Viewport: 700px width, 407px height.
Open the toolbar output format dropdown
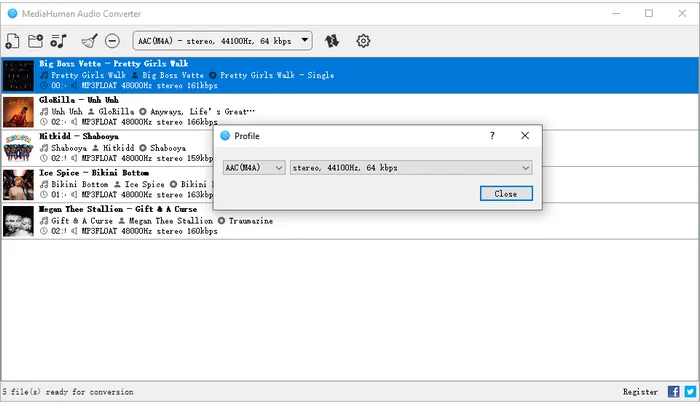222,41
